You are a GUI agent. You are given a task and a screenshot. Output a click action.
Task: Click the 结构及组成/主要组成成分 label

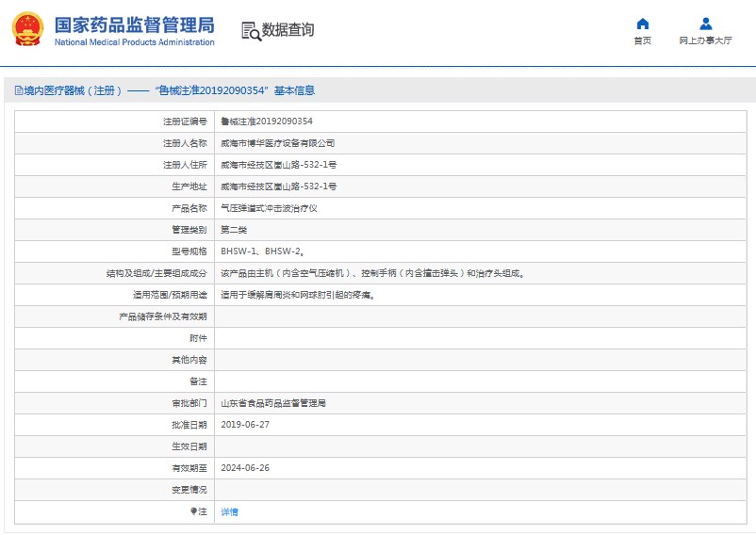pyautogui.click(x=156, y=273)
